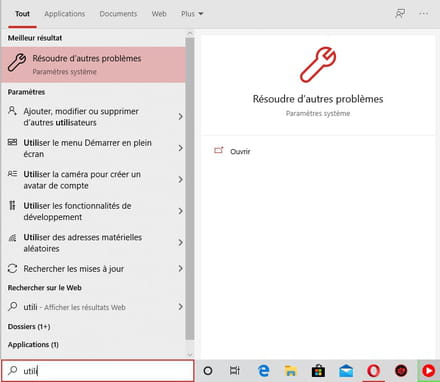Expand arrow for fonctionnalités de développement
Viewport: 440px width, 382px height.
(180, 211)
